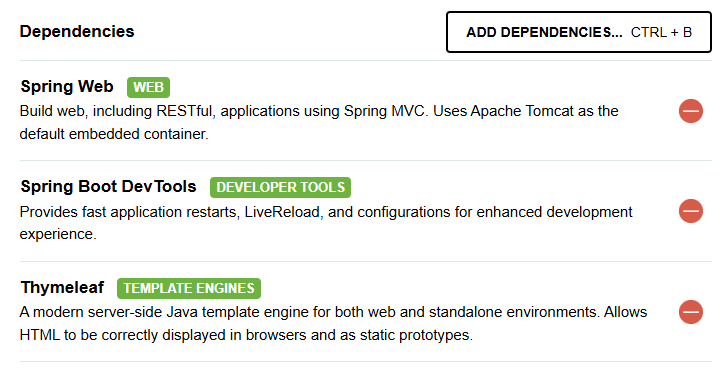Screen dimensions: 721x382
Task: Select the Thymeleaf dependency title
Action: tap(63, 287)
